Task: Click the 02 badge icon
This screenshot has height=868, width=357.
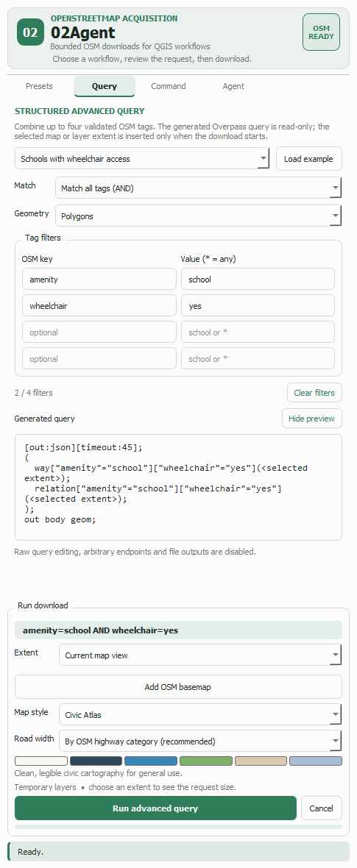Action: pos(30,32)
